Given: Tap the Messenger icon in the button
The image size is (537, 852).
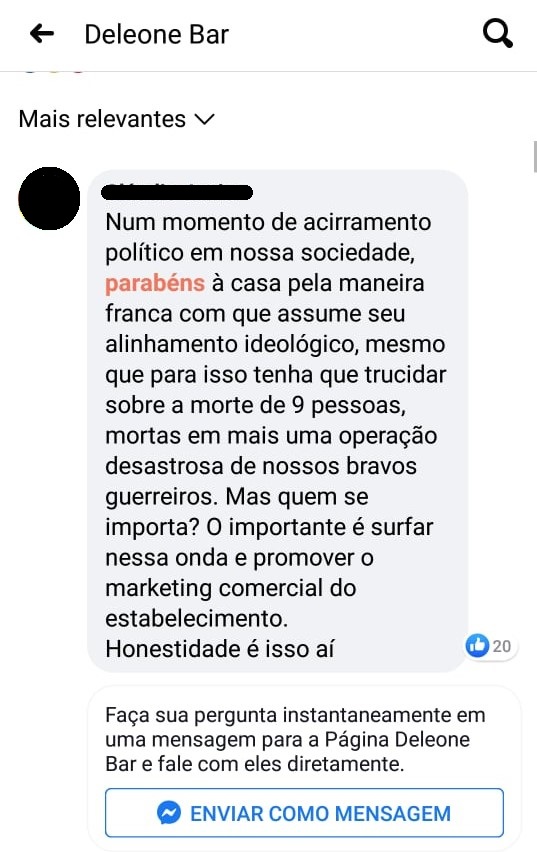Looking at the screenshot, I should (169, 813).
